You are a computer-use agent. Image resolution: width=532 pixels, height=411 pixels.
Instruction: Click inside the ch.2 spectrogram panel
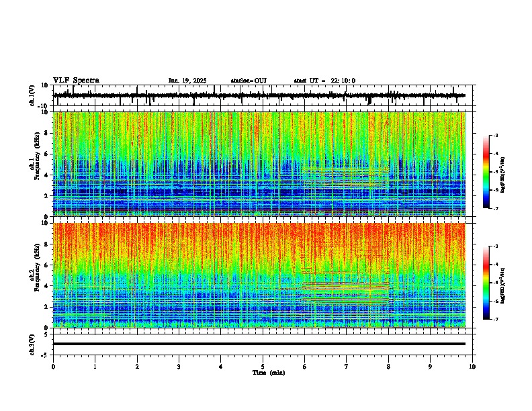tap(259, 275)
